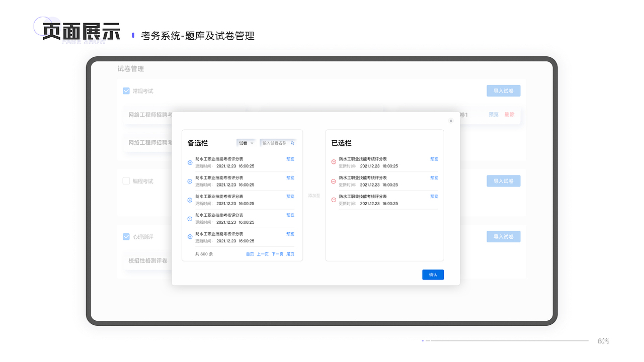Image resolution: width=644 pixels, height=362 pixels.
Task: Add fifth 备选栏 paper via plus icon
Action: [x=190, y=236]
